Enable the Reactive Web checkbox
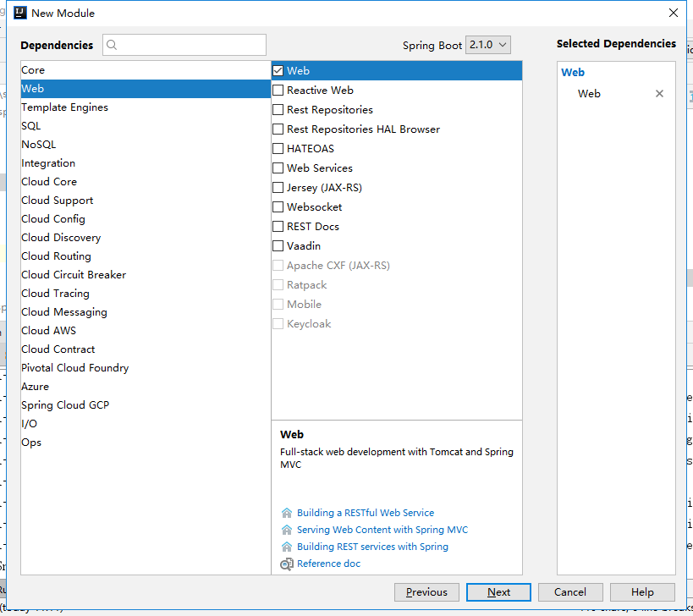 (x=278, y=91)
